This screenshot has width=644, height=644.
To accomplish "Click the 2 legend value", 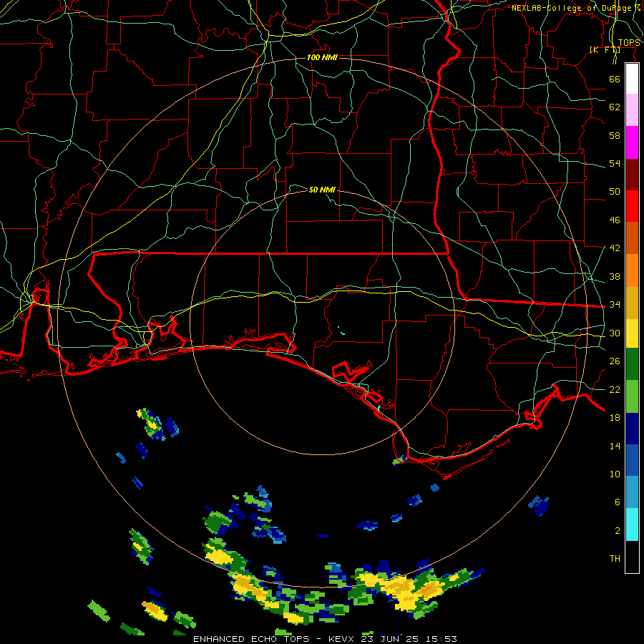I will [618, 530].
